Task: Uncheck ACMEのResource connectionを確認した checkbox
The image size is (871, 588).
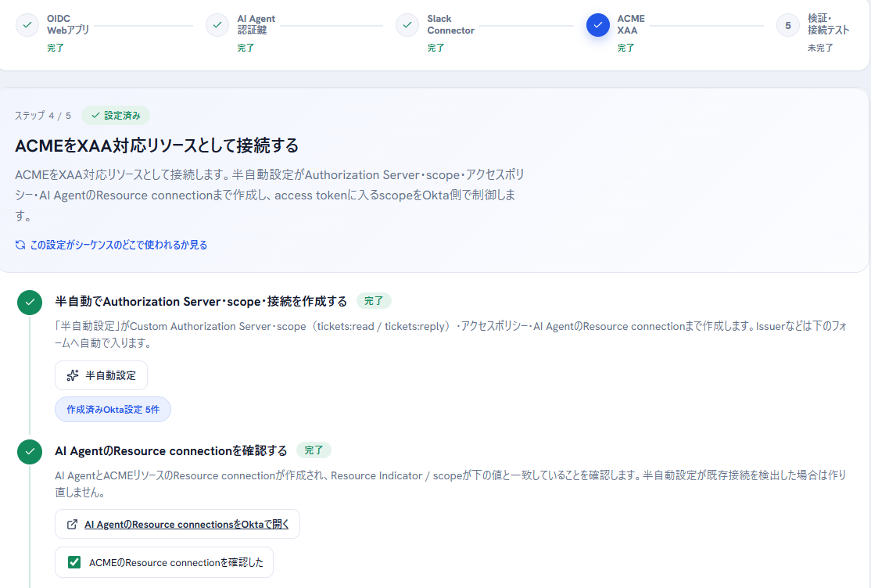Action: tap(73, 562)
